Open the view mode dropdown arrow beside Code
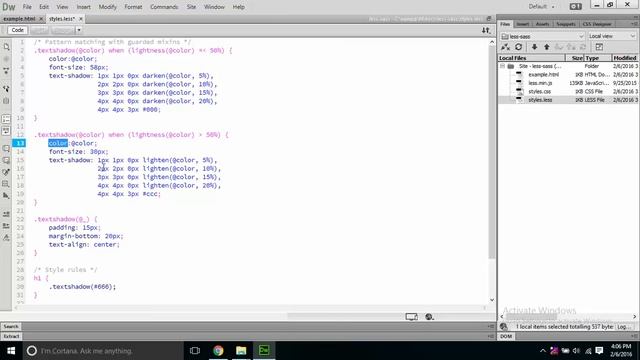The image size is (640, 360). point(79,30)
